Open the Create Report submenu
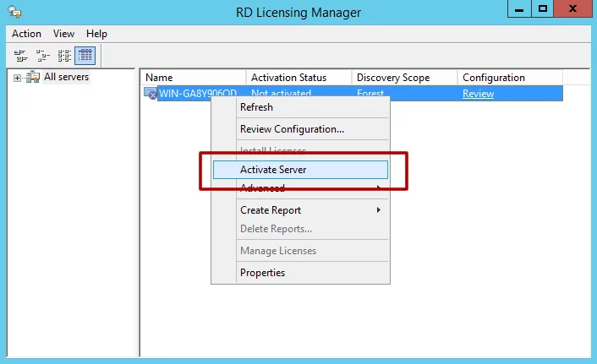The width and height of the screenshot is (597, 364). pos(378,210)
